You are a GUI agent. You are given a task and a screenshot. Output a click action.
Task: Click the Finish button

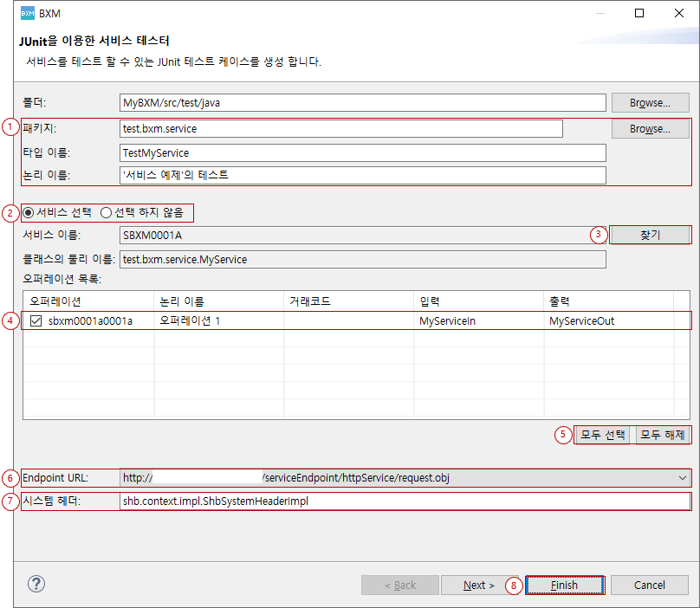565,585
